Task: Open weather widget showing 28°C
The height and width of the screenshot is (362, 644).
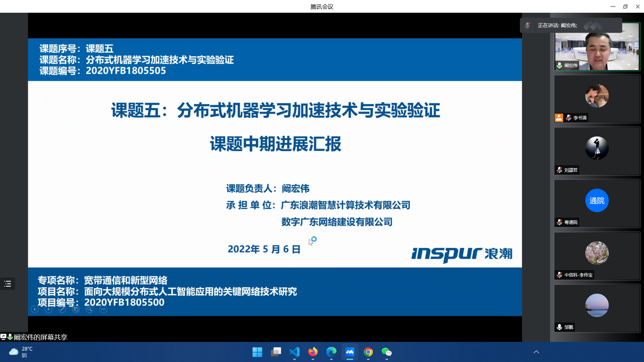Action: coord(21,352)
